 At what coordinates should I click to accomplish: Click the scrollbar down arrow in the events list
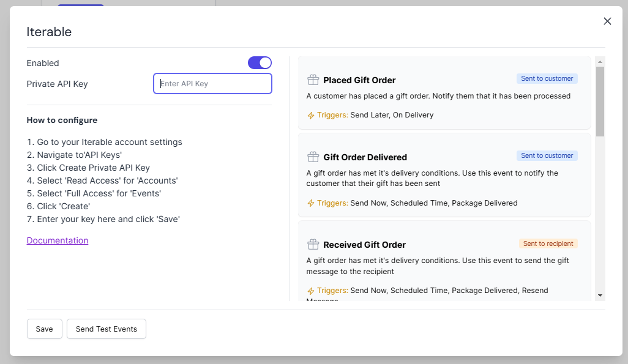(600, 295)
